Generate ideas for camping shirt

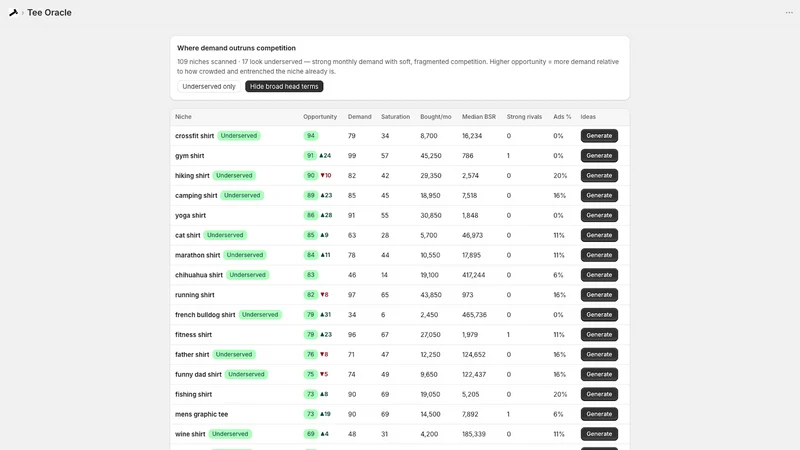tap(599, 195)
